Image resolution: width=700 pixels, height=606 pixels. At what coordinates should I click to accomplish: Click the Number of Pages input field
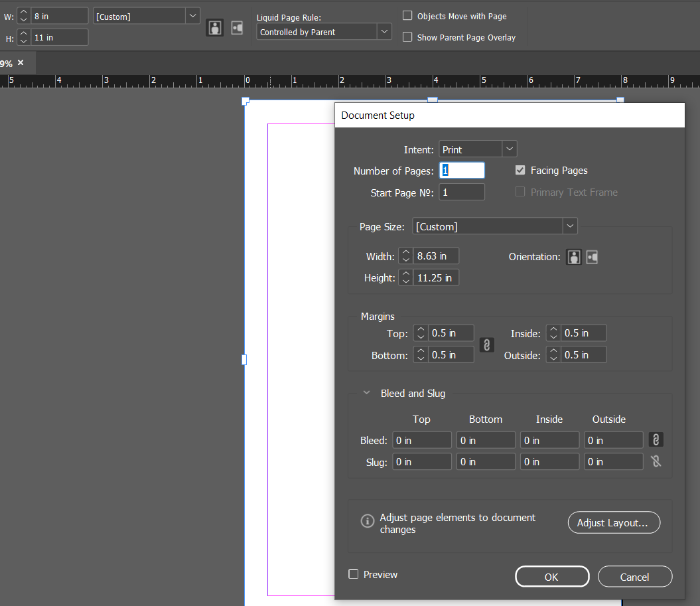[x=462, y=170]
